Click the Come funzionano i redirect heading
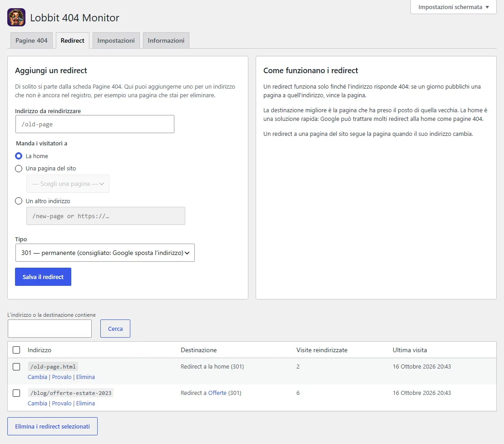Screen dimensions: 504x444 pyautogui.click(x=311, y=70)
